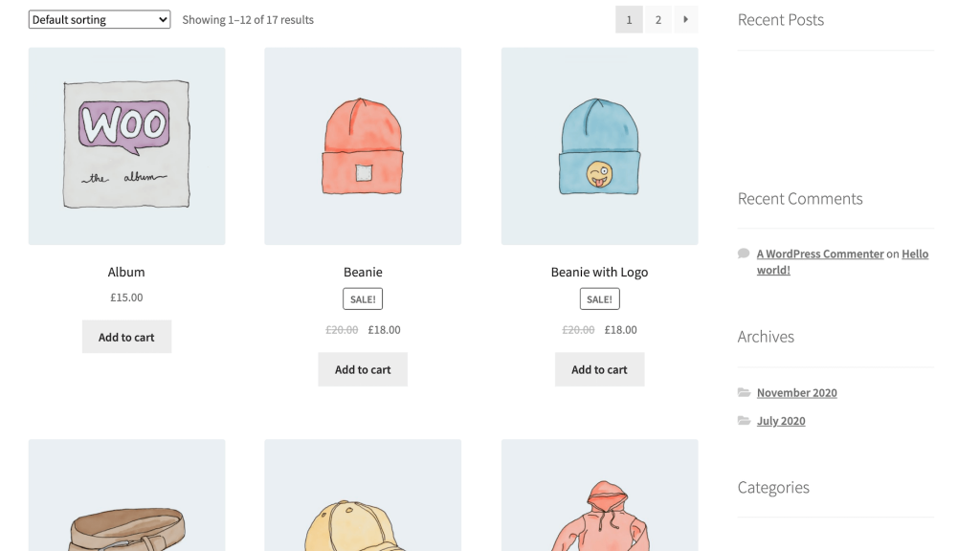
Task: Add the Album to cart
Action: click(x=126, y=337)
